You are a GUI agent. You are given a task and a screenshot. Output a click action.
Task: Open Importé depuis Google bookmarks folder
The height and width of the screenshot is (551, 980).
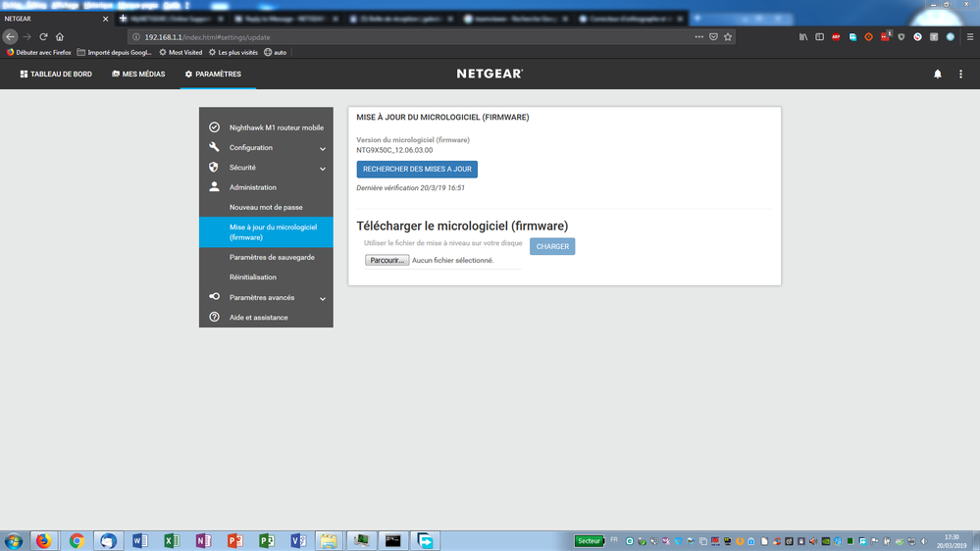click(x=115, y=53)
